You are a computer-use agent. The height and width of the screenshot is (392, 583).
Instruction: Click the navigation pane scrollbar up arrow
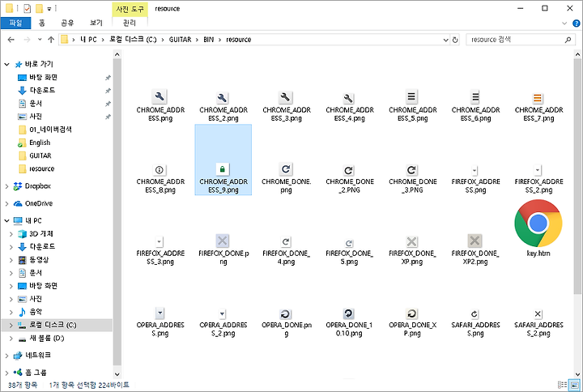117,55
